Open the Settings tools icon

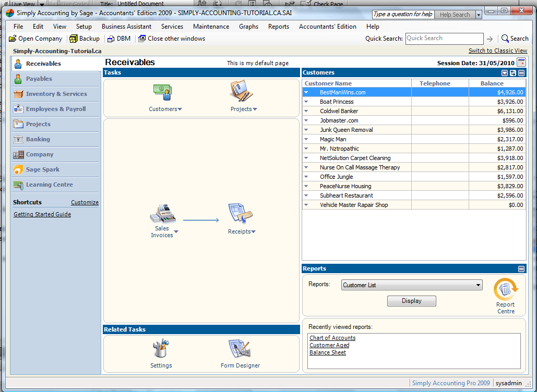(x=161, y=348)
